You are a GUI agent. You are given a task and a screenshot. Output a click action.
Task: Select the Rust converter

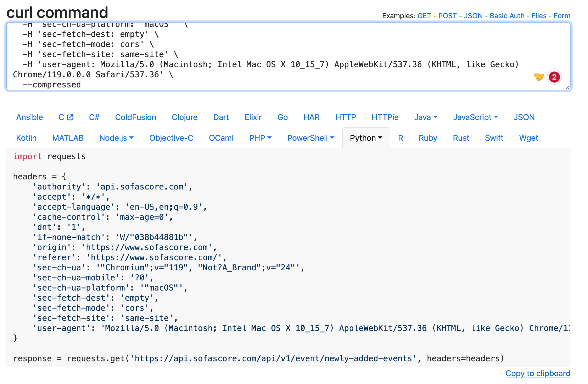tap(461, 138)
